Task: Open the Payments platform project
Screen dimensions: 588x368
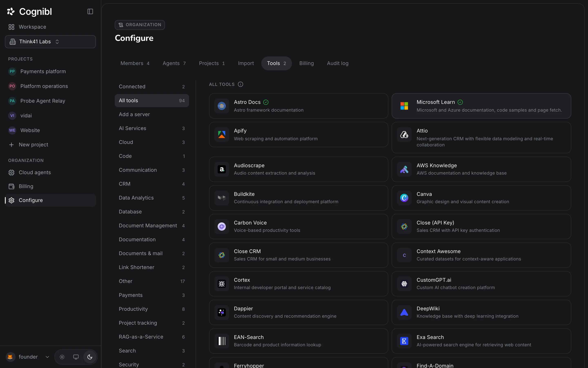Action: click(50, 71)
